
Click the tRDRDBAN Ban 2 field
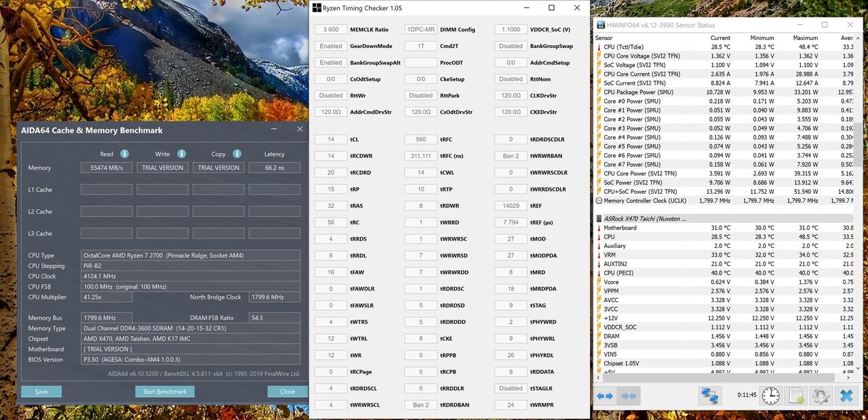421,405
